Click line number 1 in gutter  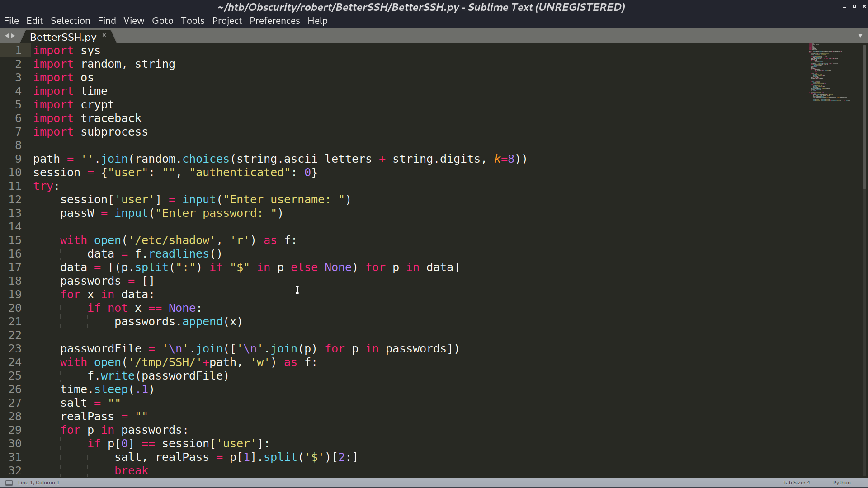(18, 51)
